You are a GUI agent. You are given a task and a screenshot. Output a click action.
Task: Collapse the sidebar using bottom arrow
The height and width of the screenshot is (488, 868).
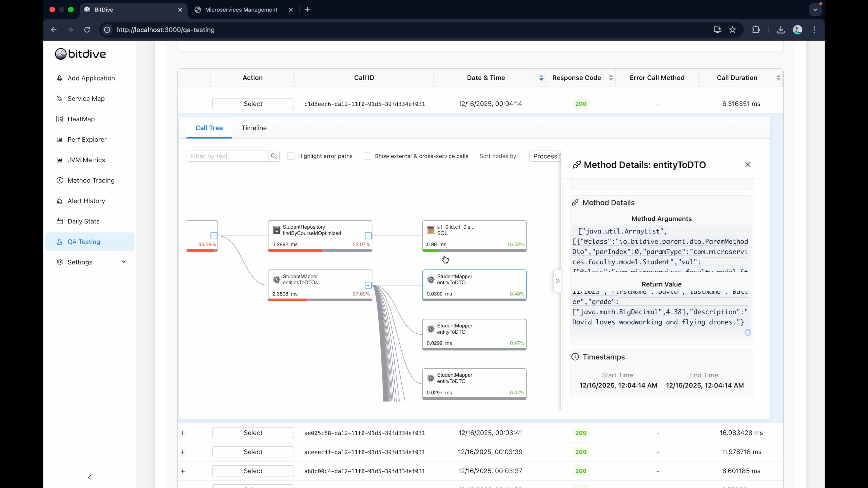(x=90, y=477)
